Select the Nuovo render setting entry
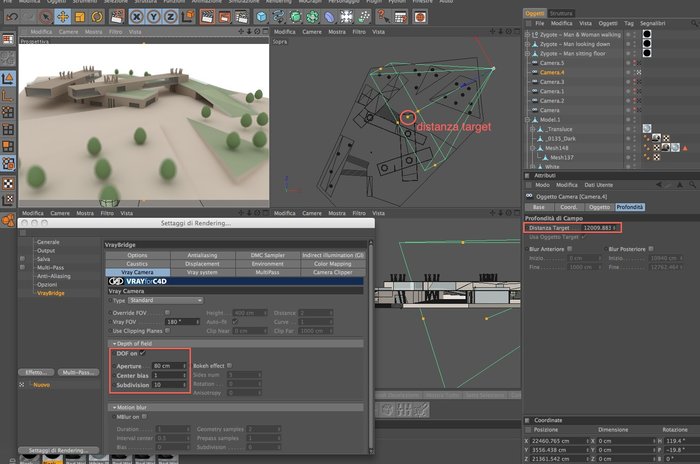This screenshot has width=700, height=464. 41,385
